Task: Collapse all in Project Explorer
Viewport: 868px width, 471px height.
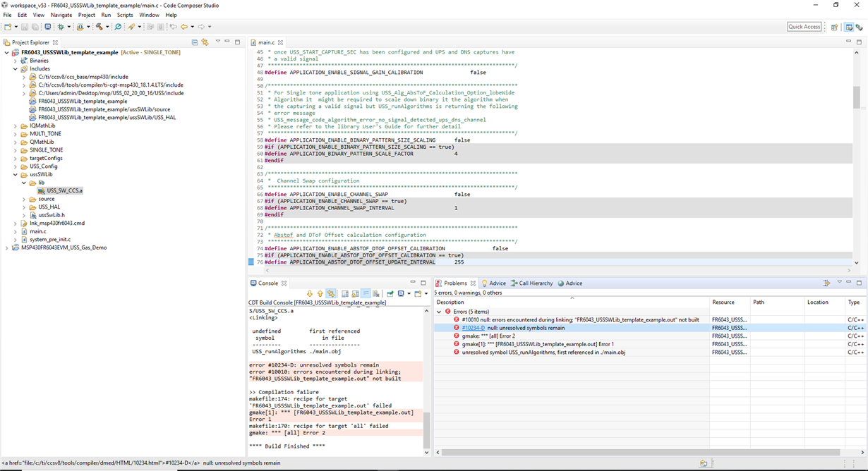Action: click(x=195, y=42)
